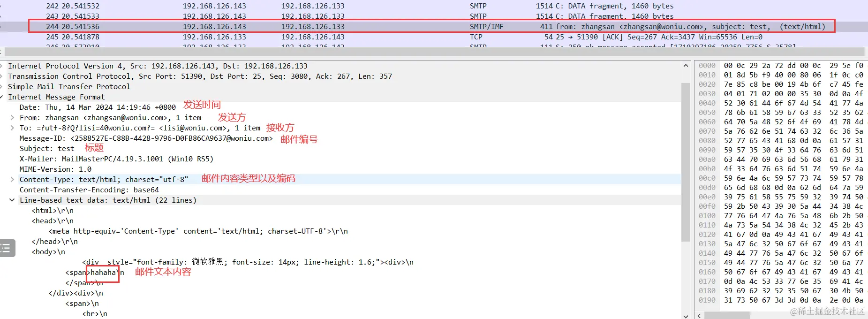Screen dimensions: 868x319
Task: Click hex offset 0000 row
Action: pos(780,66)
